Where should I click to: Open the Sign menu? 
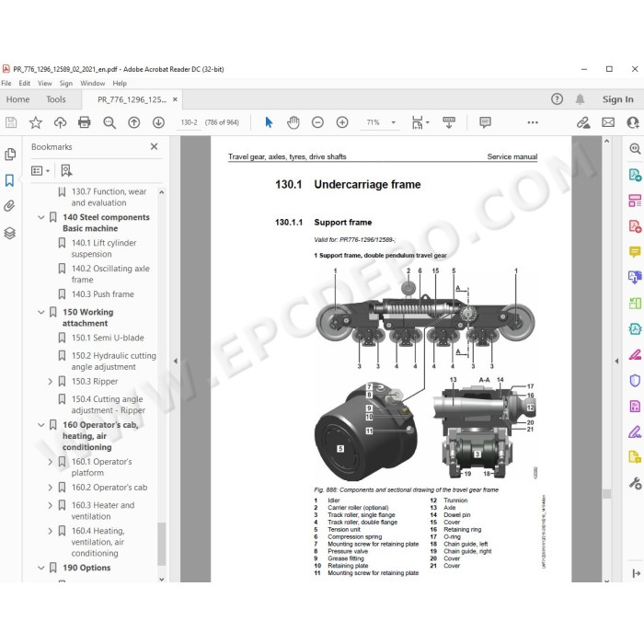pos(65,83)
